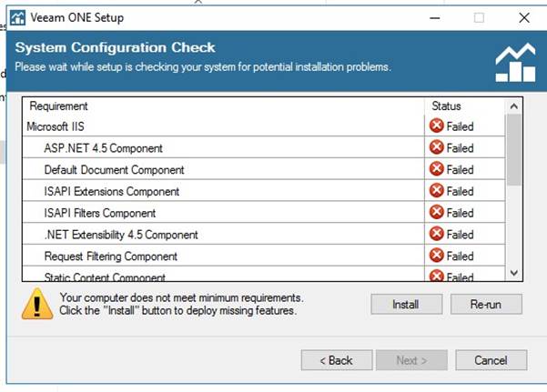Select the Request Filtering Component row
Image resolution: width=547 pixels, height=392 pixels.
(264, 256)
